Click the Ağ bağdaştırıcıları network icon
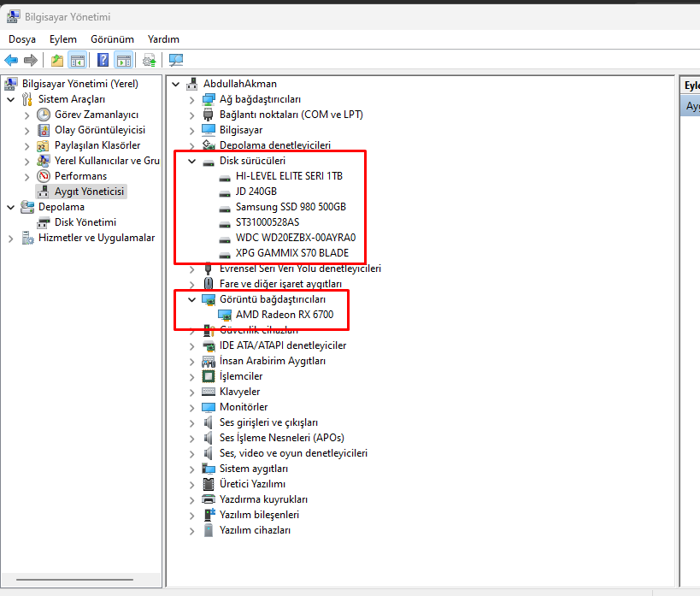Image resolution: width=700 pixels, height=596 pixels. [x=209, y=99]
